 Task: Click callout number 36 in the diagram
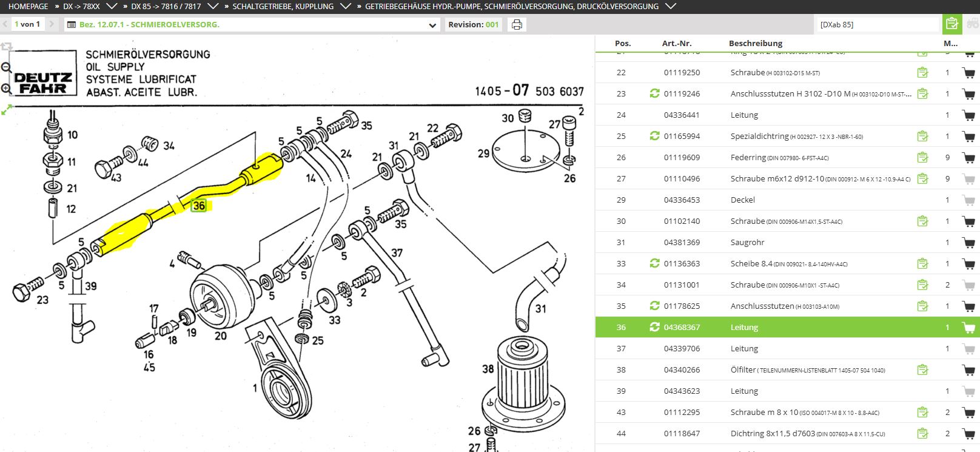[199, 206]
